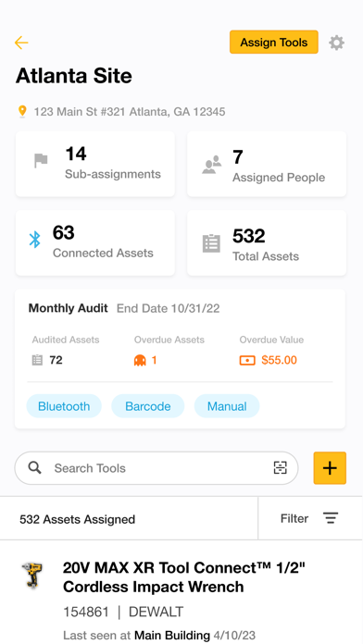The width and height of the screenshot is (363, 644).
Task: Open the 14 Sub-assignments card
Action: 95,164
